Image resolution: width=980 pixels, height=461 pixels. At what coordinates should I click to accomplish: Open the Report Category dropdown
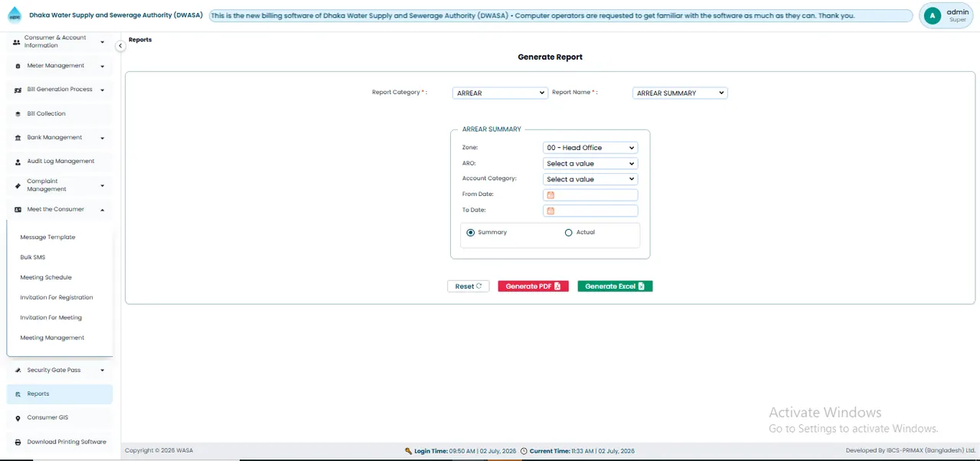point(500,93)
